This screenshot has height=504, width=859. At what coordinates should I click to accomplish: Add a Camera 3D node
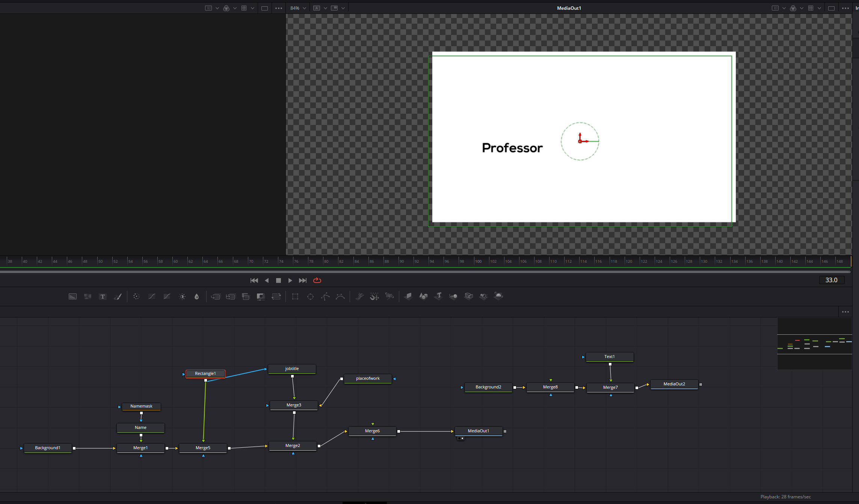click(x=469, y=296)
